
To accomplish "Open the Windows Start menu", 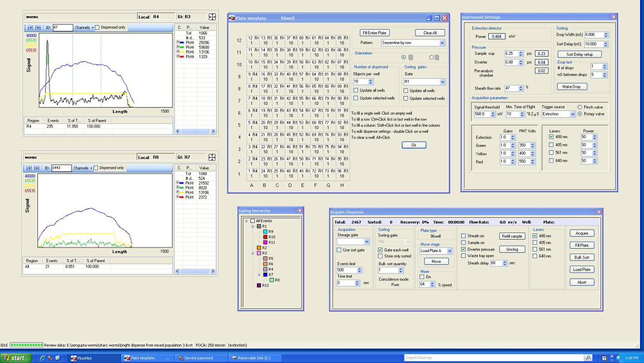I will (x=15, y=358).
